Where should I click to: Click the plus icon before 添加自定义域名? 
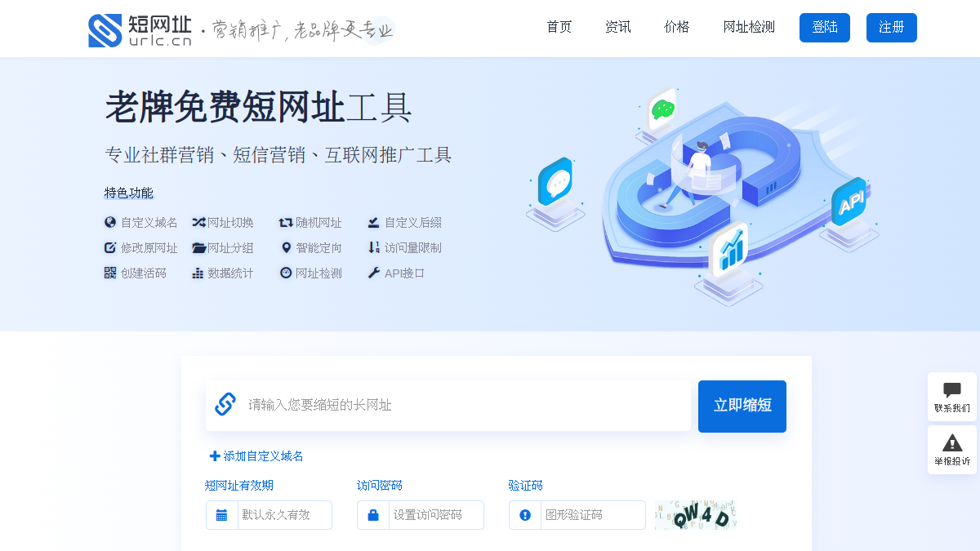[x=215, y=456]
